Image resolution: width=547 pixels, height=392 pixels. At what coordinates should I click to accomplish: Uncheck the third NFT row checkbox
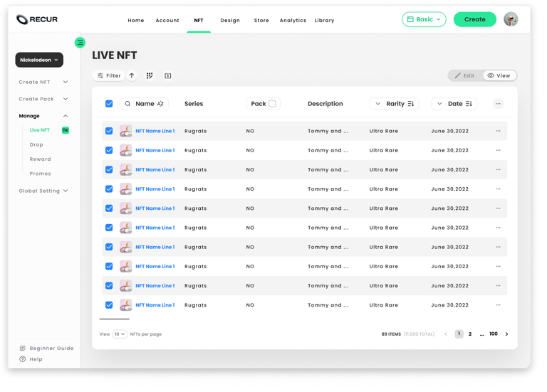click(109, 170)
